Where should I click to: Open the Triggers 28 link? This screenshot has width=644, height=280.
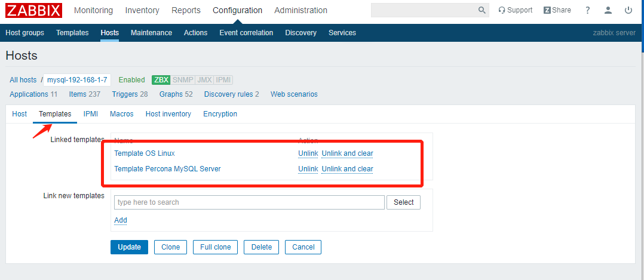click(130, 94)
